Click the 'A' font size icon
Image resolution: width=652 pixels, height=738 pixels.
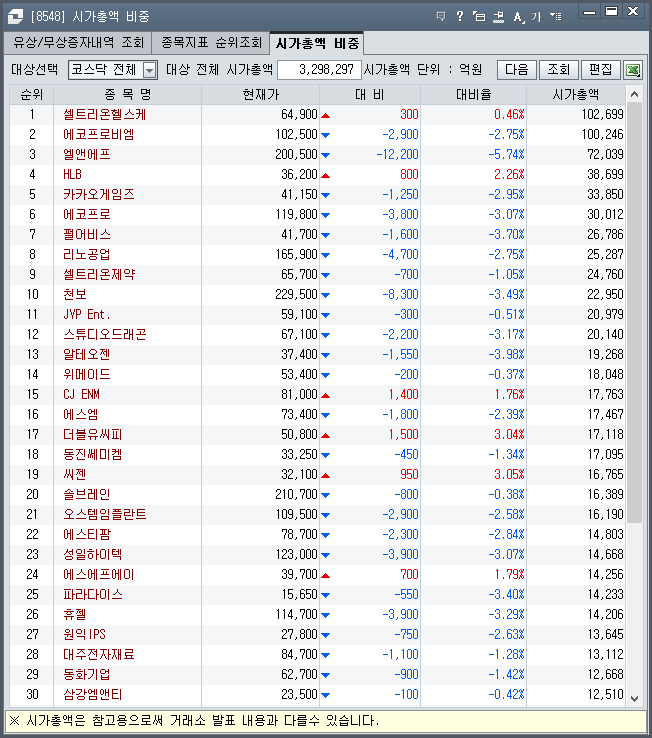pyautogui.click(x=518, y=17)
